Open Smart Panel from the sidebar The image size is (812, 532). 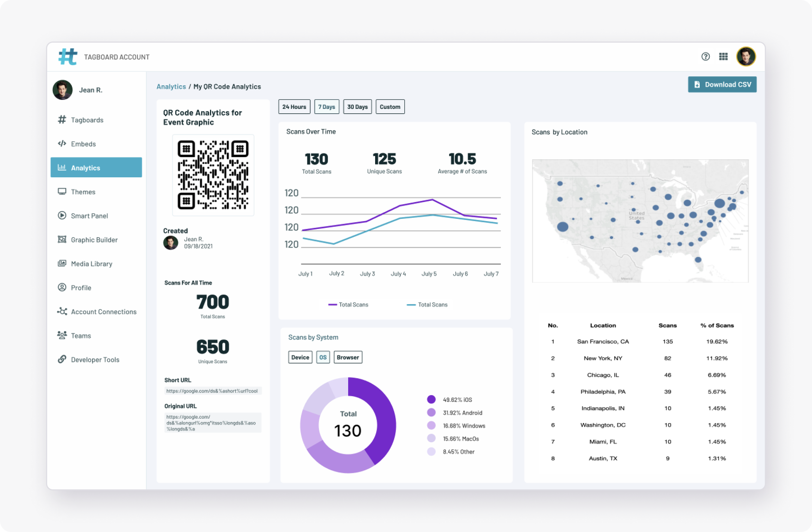(89, 216)
